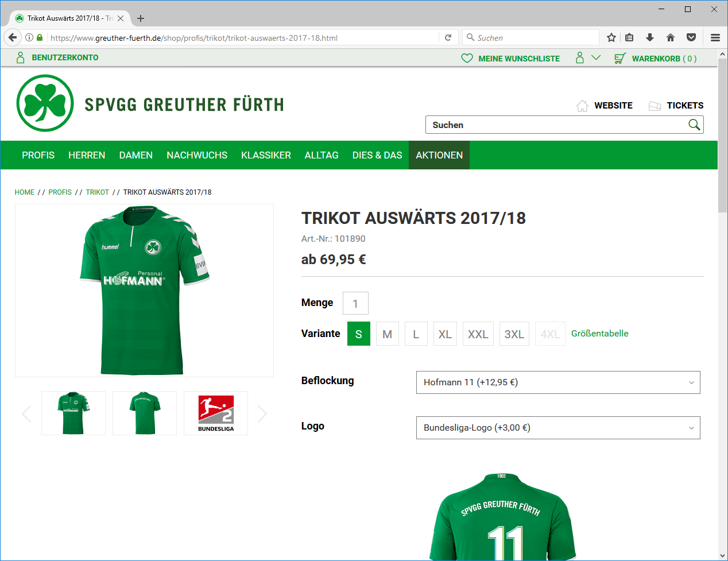The width and height of the screenshot is (728, 561).
Task: Click the browser Suchen search box
Action: coord(531,38)
